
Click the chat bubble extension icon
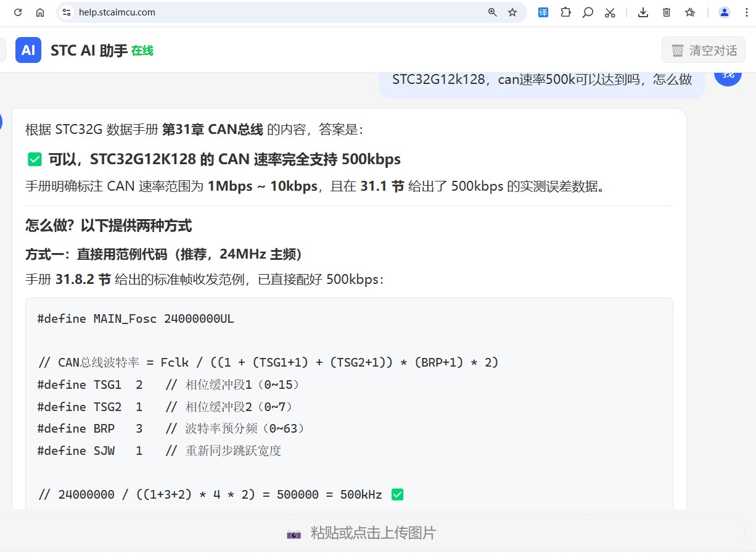[588, 12]
